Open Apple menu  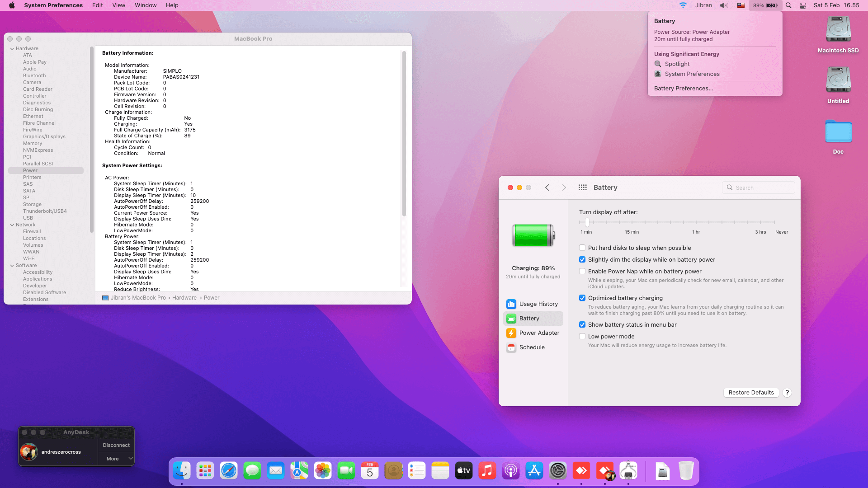coord(12,5)
